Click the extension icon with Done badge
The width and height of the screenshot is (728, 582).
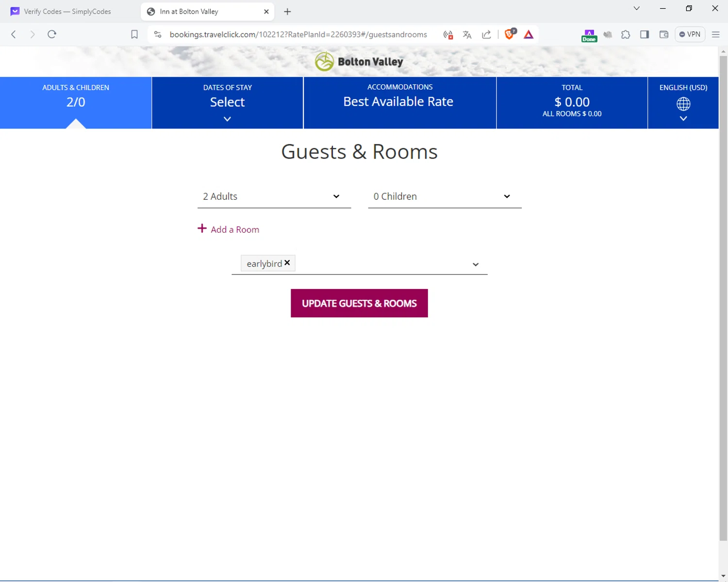click(x=589, y=35)
